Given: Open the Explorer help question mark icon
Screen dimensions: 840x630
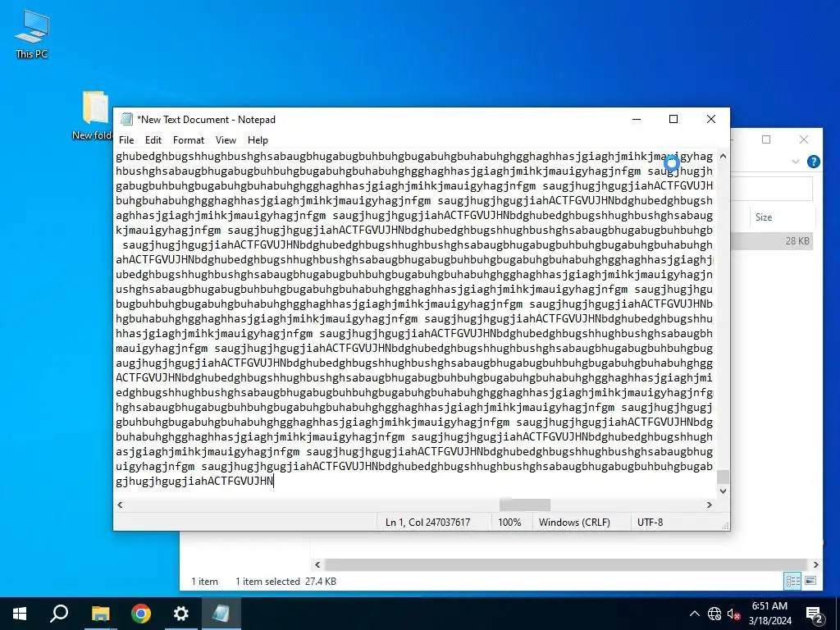Looking at the screenshot, I should (x=813, y=162).
